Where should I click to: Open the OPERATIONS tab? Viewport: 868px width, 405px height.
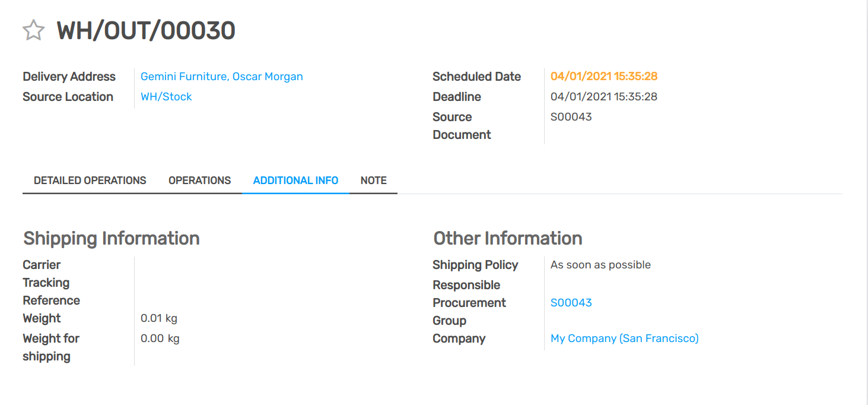click(199, 180)
